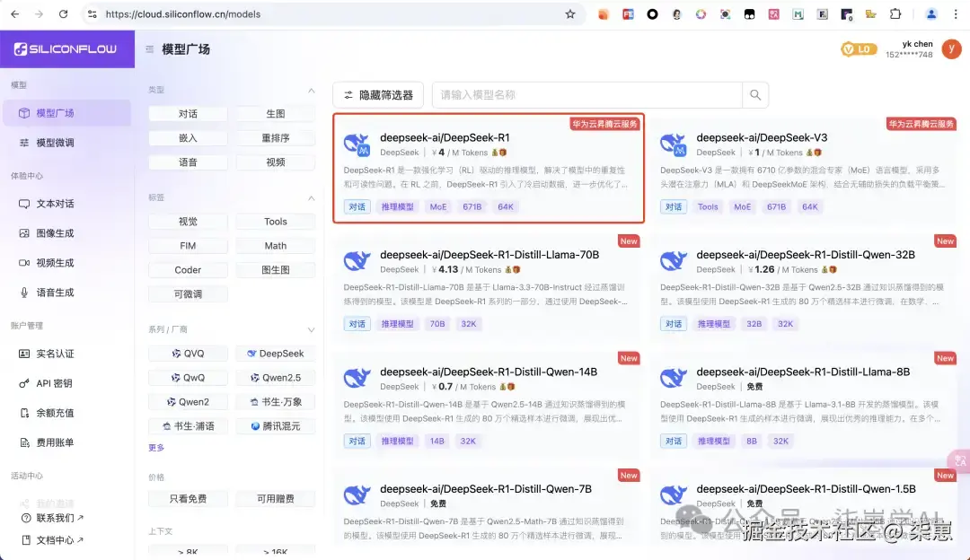
Task: Filter by 腾讯混元 vendor
Action: (276, 426)
